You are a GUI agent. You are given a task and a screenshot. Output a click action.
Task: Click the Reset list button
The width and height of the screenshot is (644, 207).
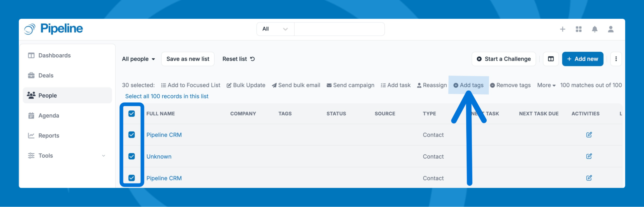pos(238,59)
